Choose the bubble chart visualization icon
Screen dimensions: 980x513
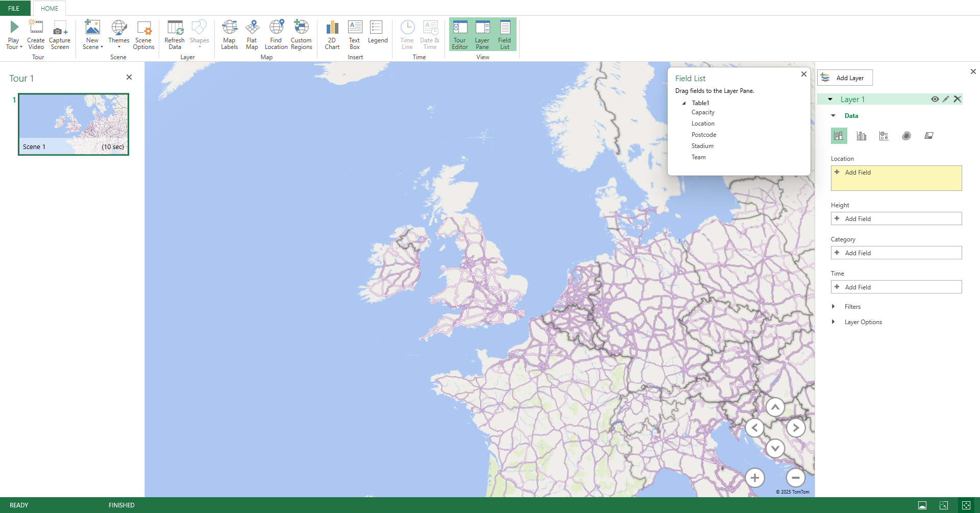[884, 136]
